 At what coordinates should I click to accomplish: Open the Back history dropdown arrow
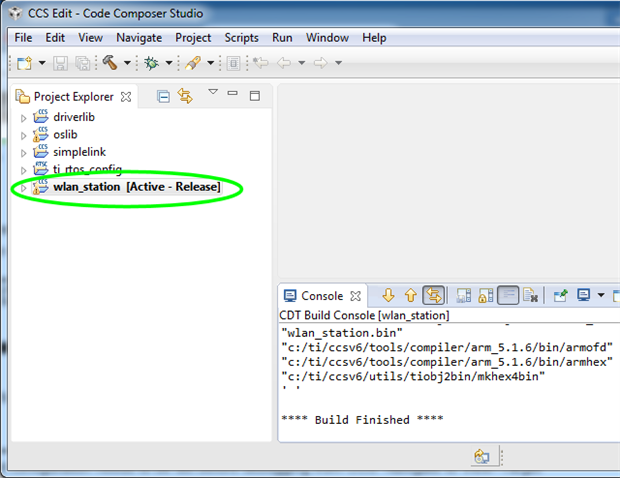pyautogui.click(x=302, y=63)
